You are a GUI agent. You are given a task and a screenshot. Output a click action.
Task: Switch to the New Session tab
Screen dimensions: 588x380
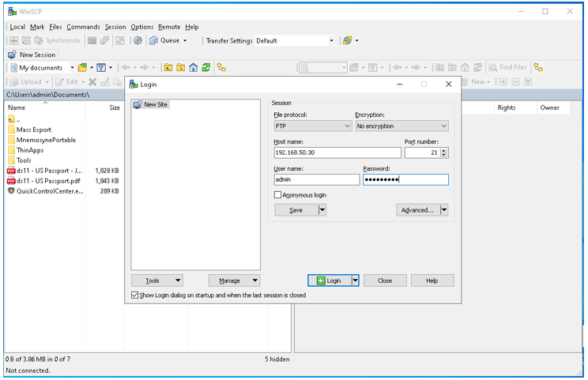(32, 55)
